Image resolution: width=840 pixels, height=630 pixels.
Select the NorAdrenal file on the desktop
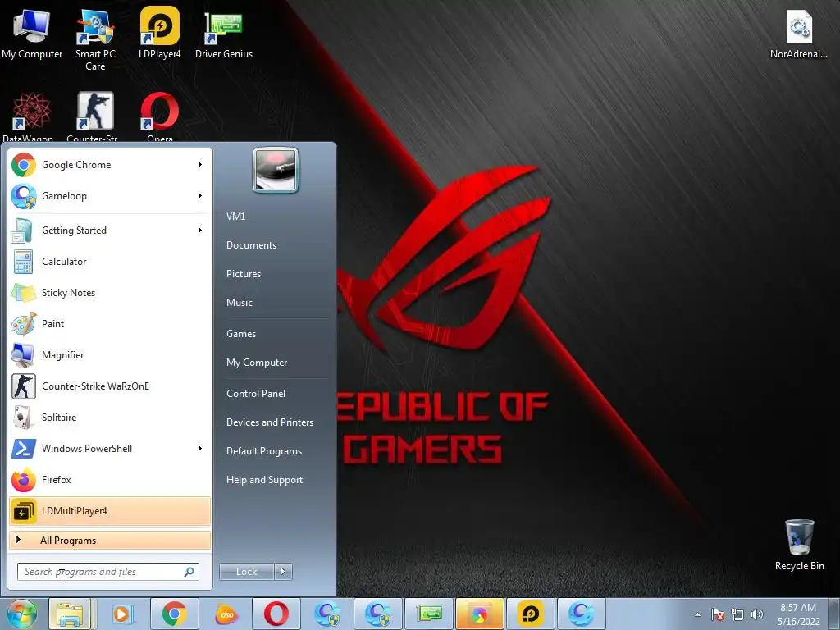pyautogui.click(x=799, y=34)
